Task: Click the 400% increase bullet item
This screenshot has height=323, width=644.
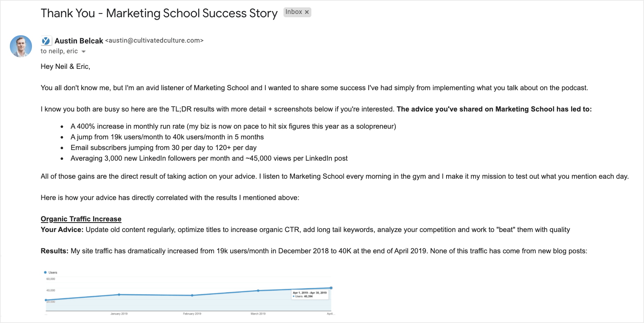Action: 233,126
